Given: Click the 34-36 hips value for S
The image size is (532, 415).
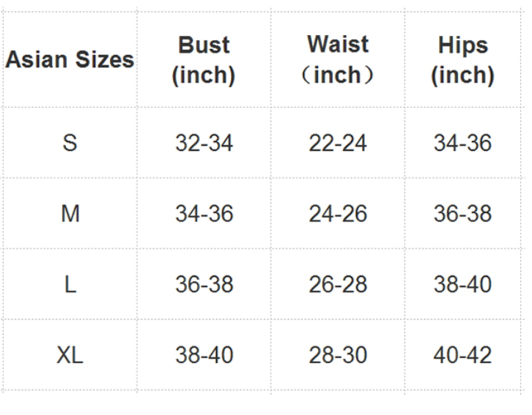Looking at the screenshot, I should click(x=463, y=143).
